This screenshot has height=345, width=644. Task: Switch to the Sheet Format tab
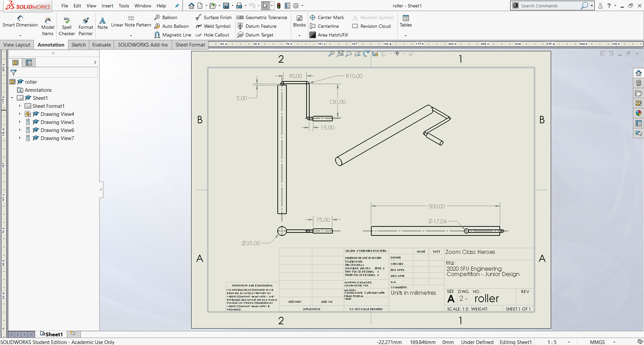pos(190,45)
